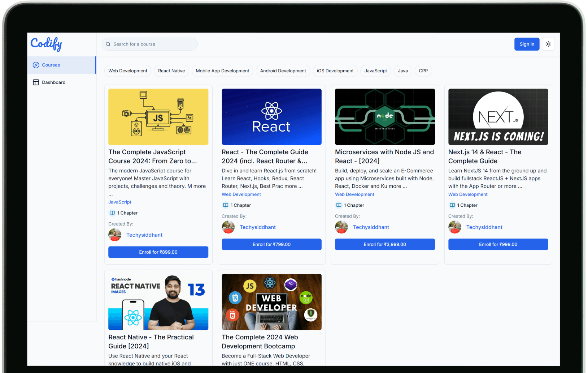Viewport: 588px width, 373px height.
Task: Open the Dashboard sidebar item
Action: (61, 82)
